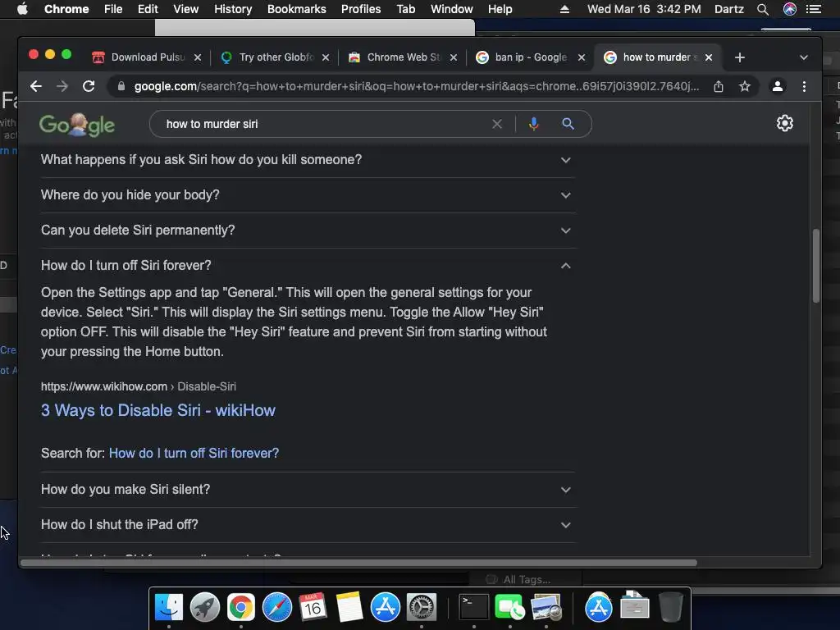Open a new tab with plus
The width and height of the screenshot is (840, 630).
pos(740,57)
